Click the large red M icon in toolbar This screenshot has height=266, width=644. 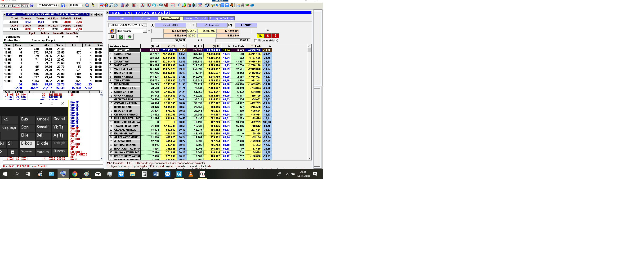pyautogui.click(x=166, y=5)
